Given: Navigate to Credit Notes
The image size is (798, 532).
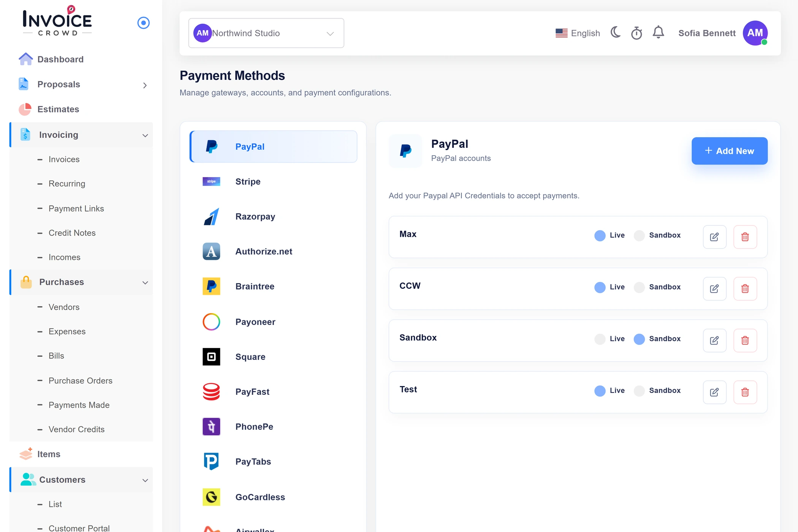Looking at the screenshot, I should [x=72, y=233].
